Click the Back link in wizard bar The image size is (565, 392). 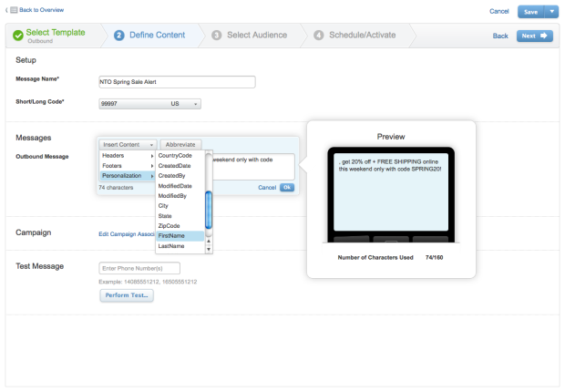pos(500,36)
